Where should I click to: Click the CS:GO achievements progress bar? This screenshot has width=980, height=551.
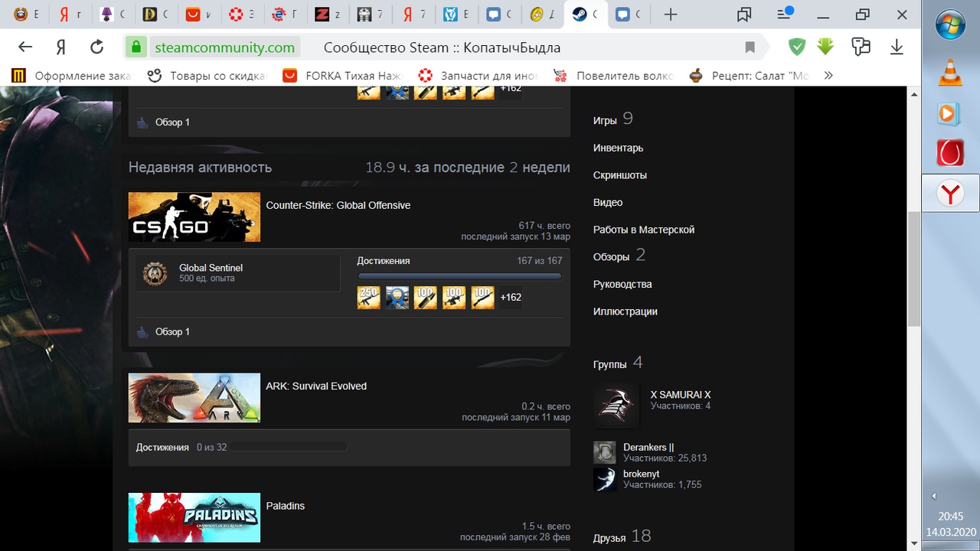tap(459, 276)
